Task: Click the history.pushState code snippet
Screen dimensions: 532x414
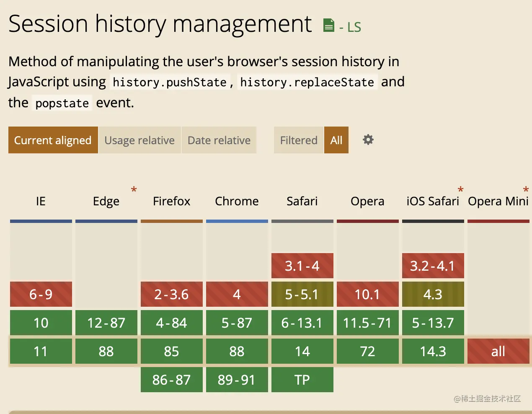Action: tap(170, 82)
